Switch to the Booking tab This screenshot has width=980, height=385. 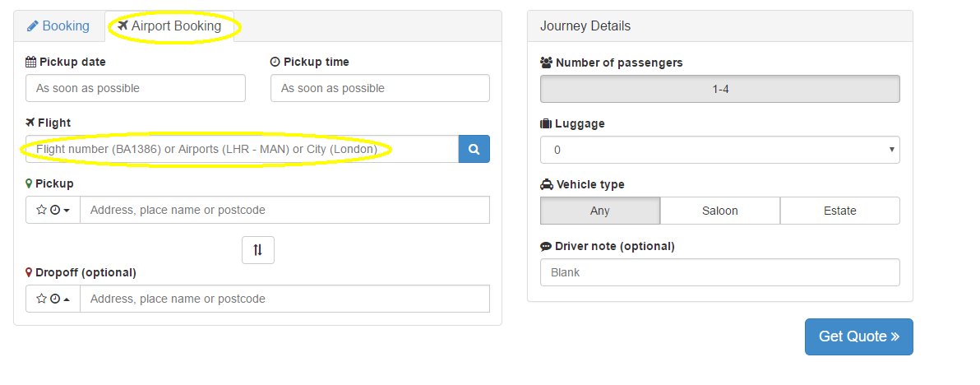point(58,26)
